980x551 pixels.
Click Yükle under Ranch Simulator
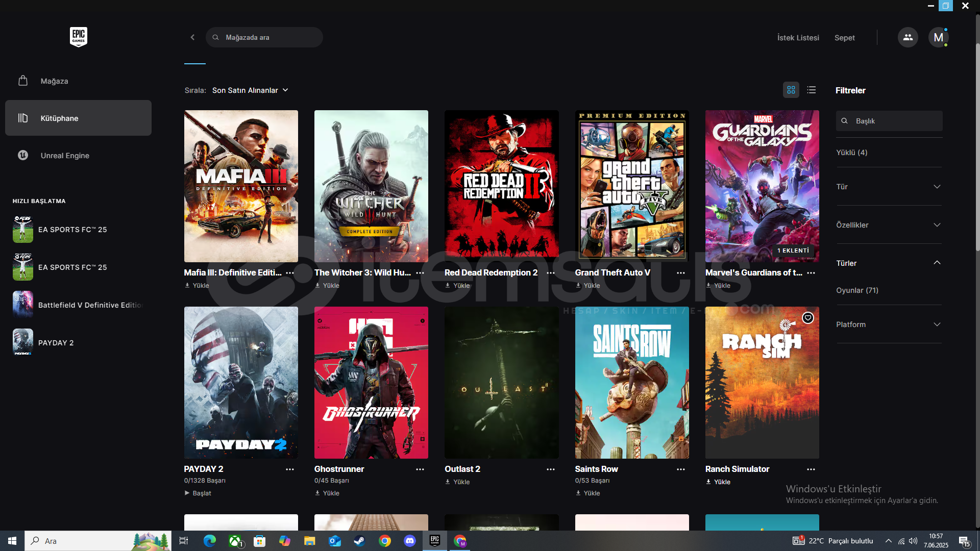tap(718, 482)
